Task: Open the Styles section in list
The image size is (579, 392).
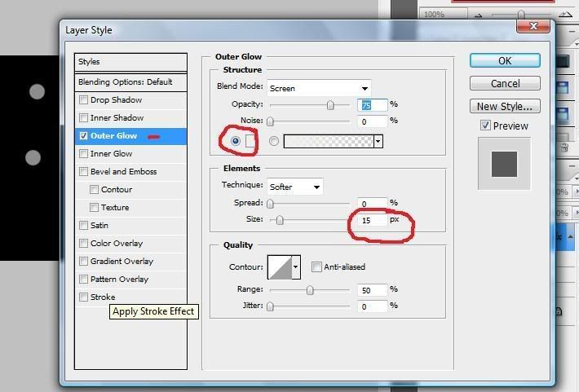Action: click(x=130, y=62)
